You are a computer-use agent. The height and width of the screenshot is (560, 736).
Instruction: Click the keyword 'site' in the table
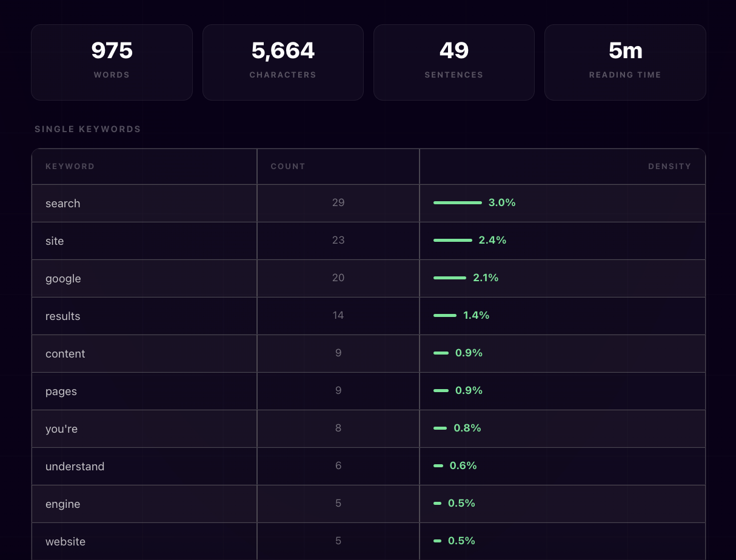coord(55,241)
